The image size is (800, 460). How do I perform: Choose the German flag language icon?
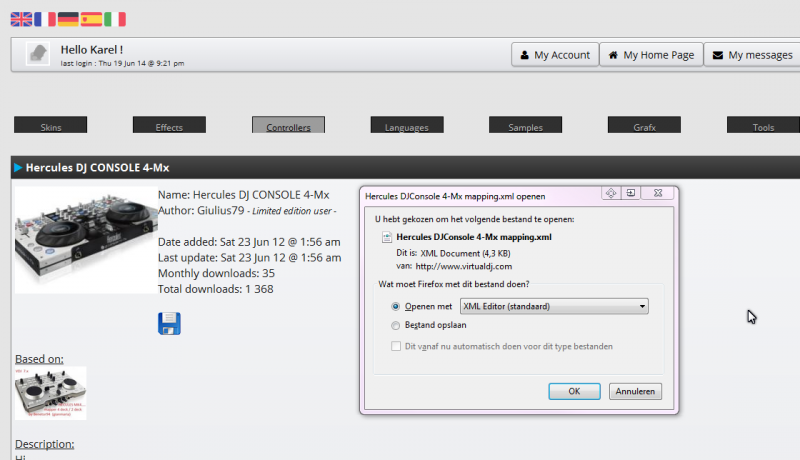coord(68,19)
